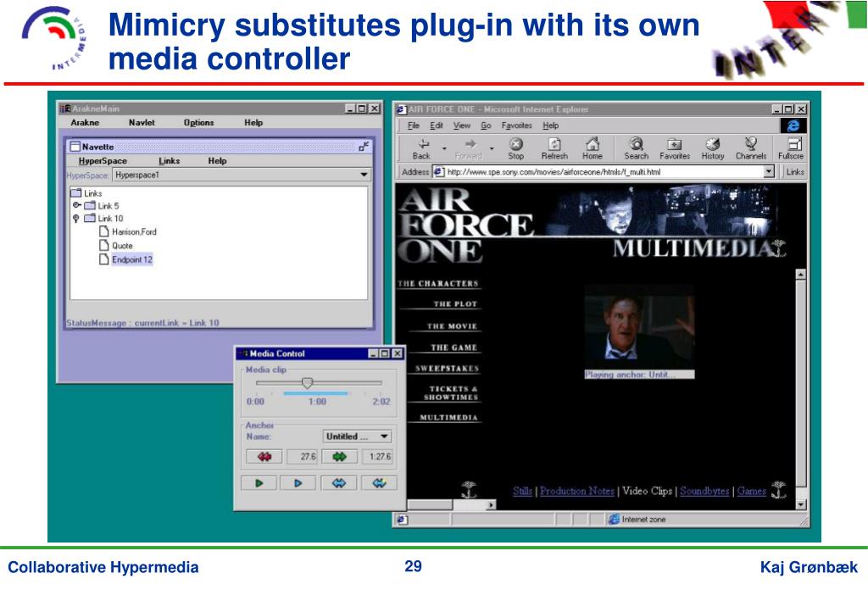Open the Back button history dropdown arrow

tap(444, 149)
